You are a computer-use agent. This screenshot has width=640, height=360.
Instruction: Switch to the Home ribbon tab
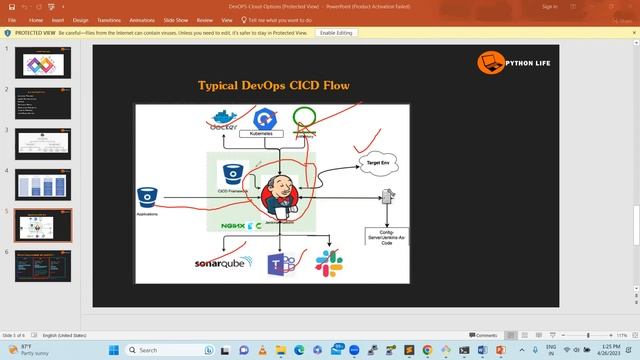coord(36,20)
